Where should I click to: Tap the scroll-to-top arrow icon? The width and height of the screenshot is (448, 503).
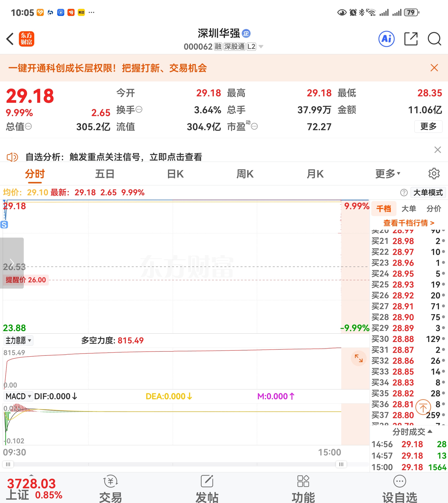pos(423,407)
